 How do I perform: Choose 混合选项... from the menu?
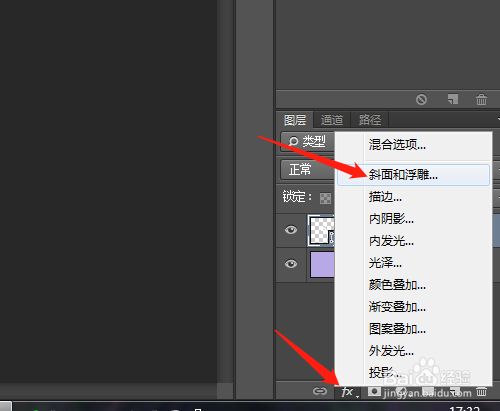coord(413,145)
